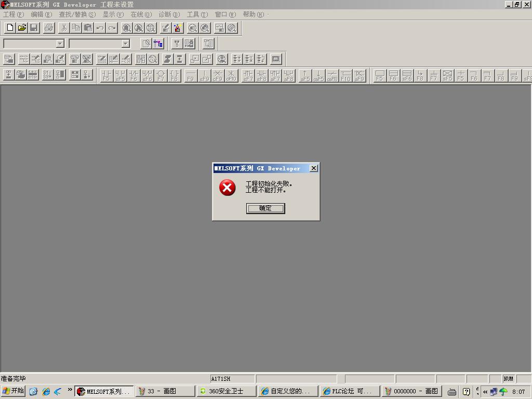Viewport: 532px width, 399px height.
Task: Click the aF9 delete line icon
Action: point(360,75)
